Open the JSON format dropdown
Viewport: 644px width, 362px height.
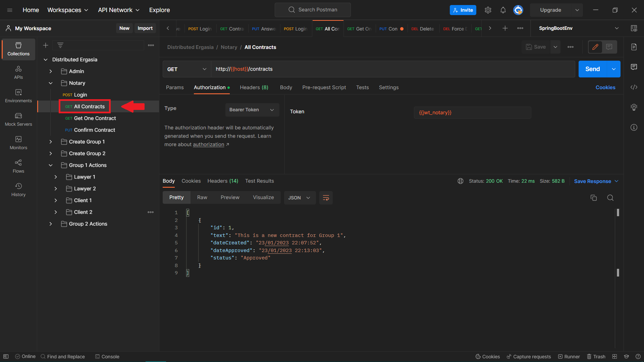pos(300,198)
